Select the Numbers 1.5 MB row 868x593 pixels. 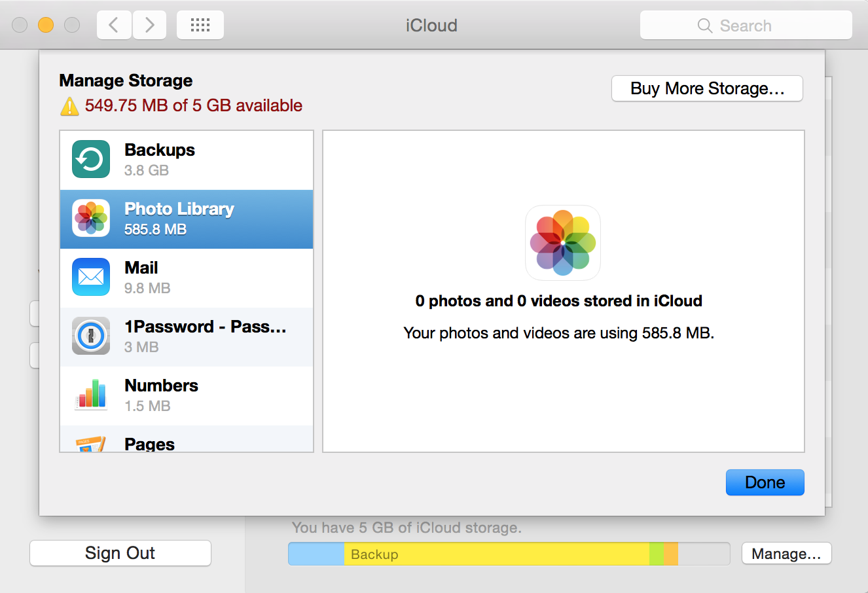pos(187,396)
